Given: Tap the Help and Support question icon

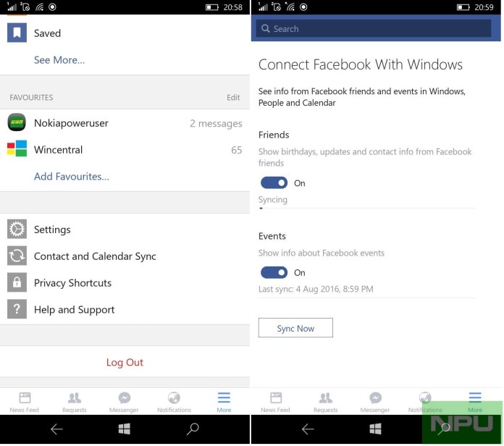Looking at the screenshot, I should (17, 309).
